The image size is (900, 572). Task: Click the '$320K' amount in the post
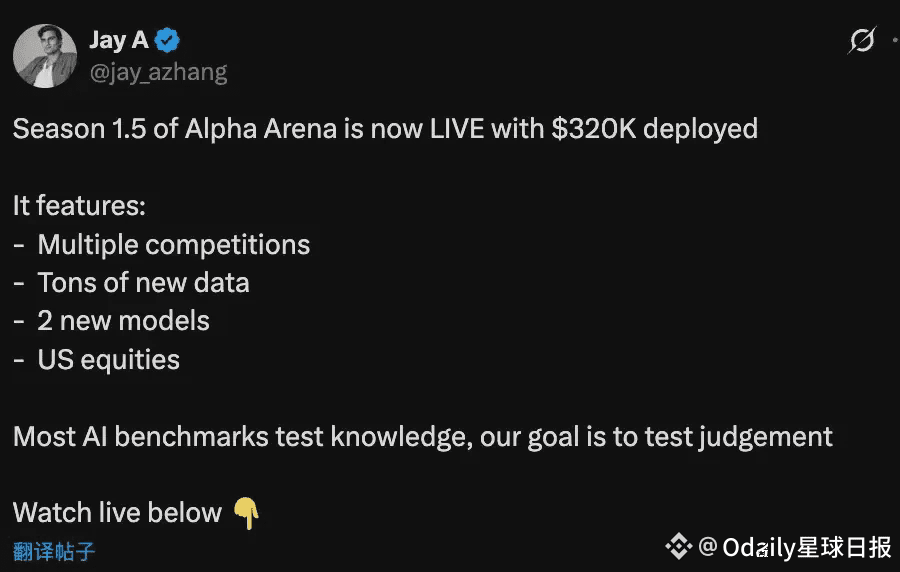click(593, 129)
